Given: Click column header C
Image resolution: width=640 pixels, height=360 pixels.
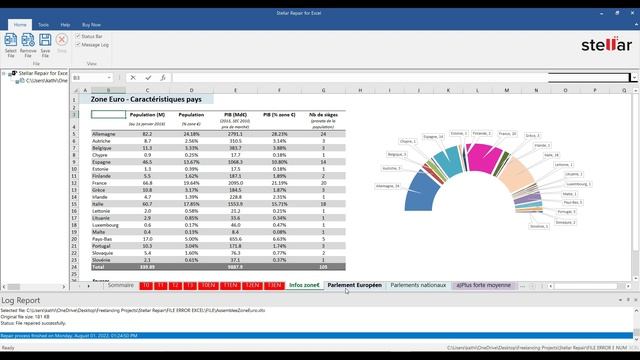Looking at the screenshot, I should pyautogui.click(x=147, y=90).
